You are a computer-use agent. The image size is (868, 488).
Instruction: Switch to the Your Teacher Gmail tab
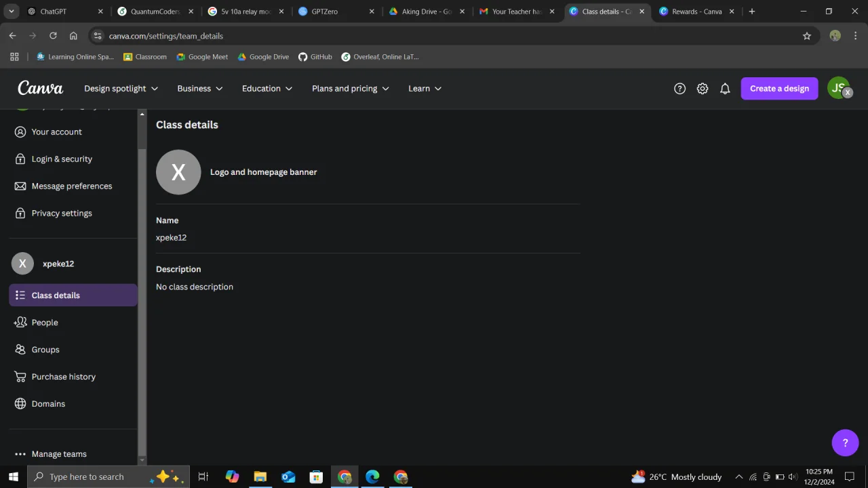click(x=517, y=12)
